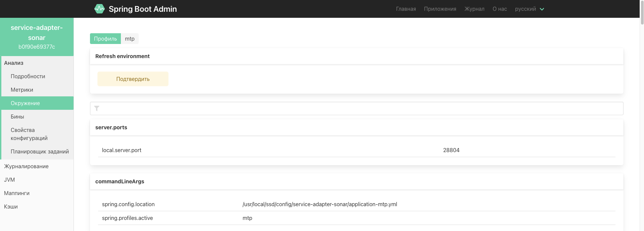Screen dimensions: 644x231
Task: Select the spring.profiles.active property name
Action: 127,218
